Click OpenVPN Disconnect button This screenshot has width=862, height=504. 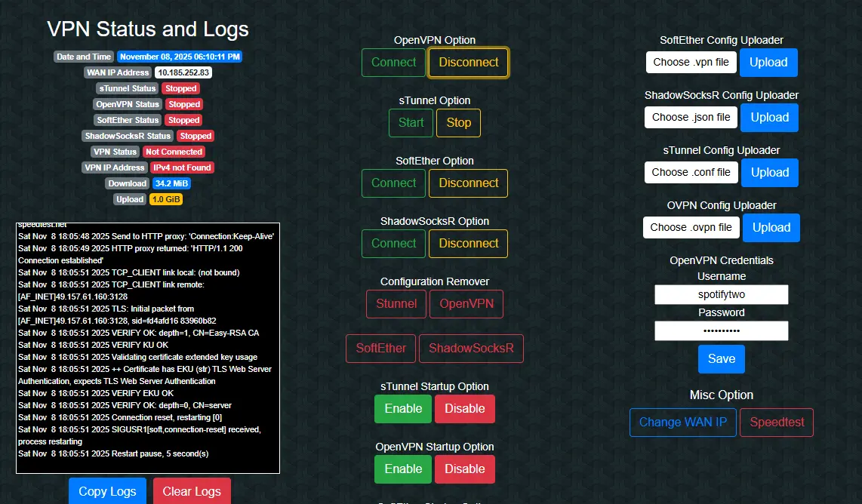pyautogui.click(x=469, y=62)
